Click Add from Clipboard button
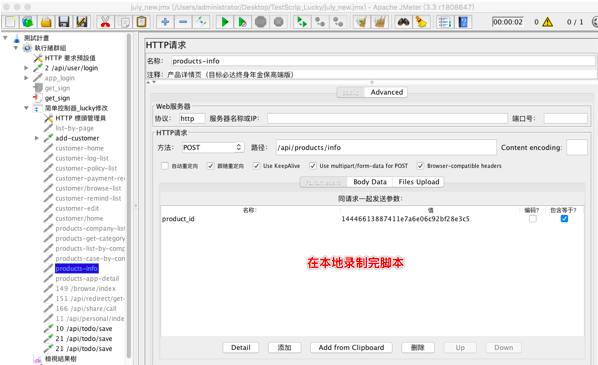This screenshot has width=598, height=365. (x=351, y=347)
